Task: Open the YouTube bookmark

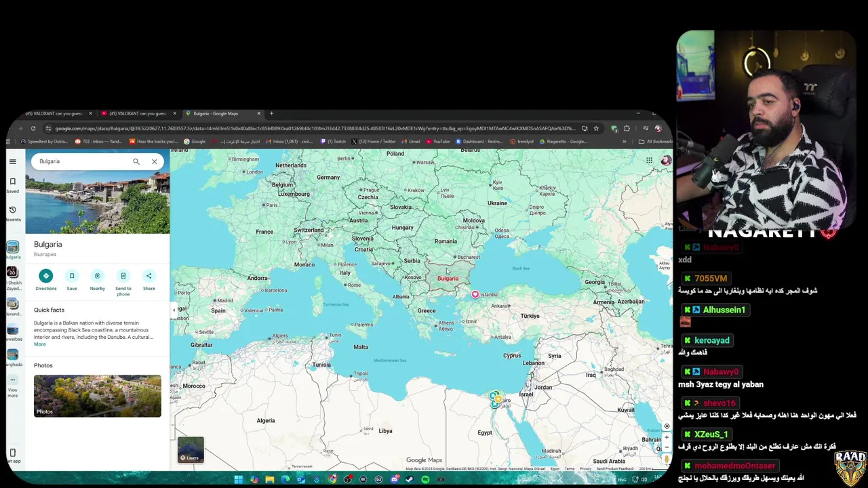Action: pyautogui.click(x=438, y=142)
